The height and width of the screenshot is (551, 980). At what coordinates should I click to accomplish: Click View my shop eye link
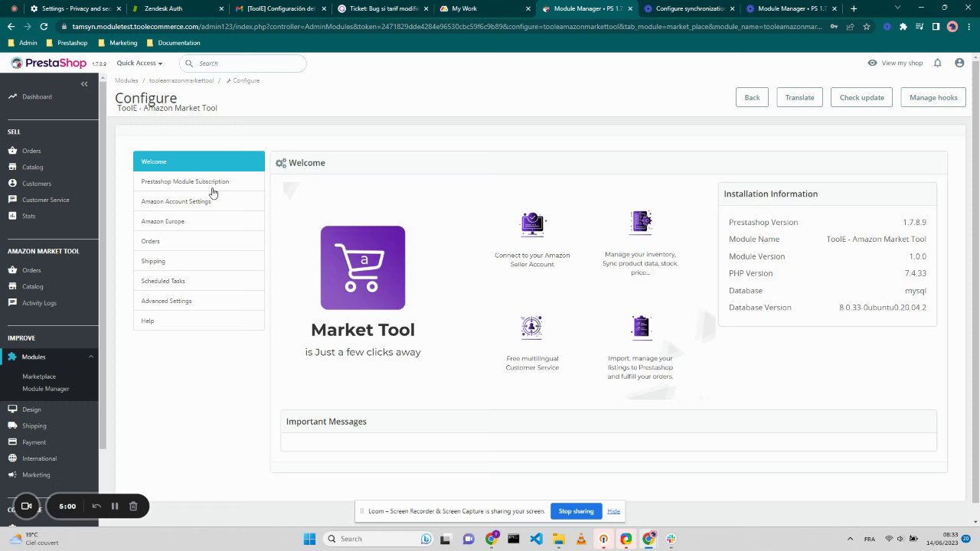tap(895, 63)
